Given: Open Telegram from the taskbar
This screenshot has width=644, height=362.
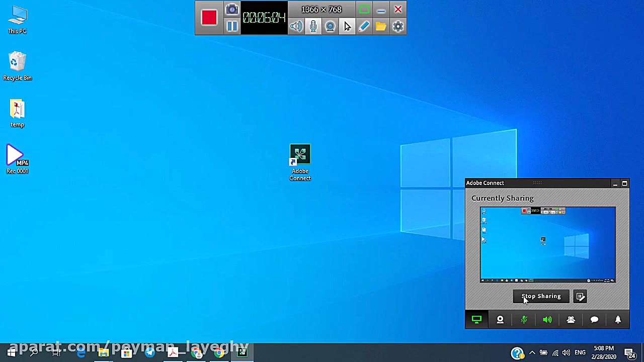Looking at the screenshot, I should click(150, 353).
